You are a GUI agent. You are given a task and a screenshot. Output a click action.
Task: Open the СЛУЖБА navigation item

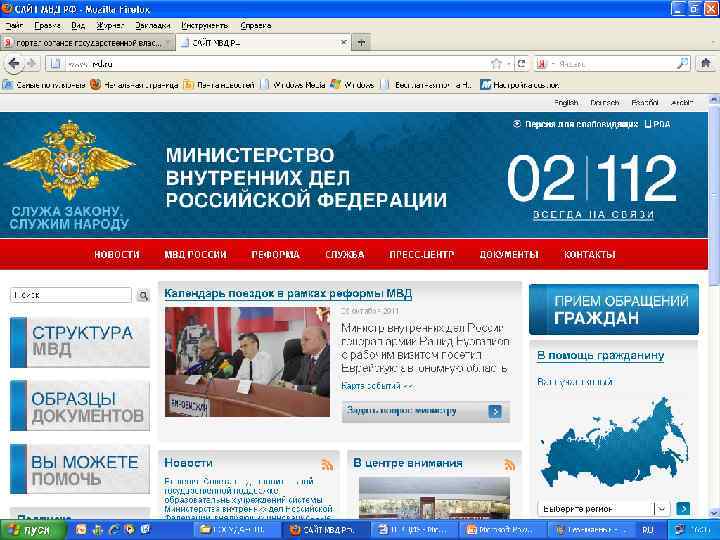(345, 254)
